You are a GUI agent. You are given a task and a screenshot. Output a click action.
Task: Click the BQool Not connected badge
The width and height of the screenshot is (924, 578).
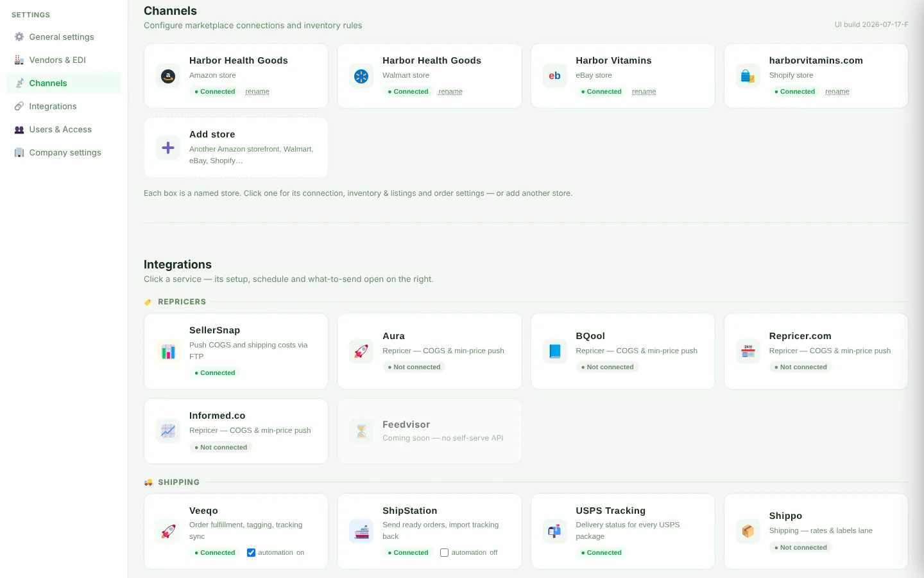[607, 367]
